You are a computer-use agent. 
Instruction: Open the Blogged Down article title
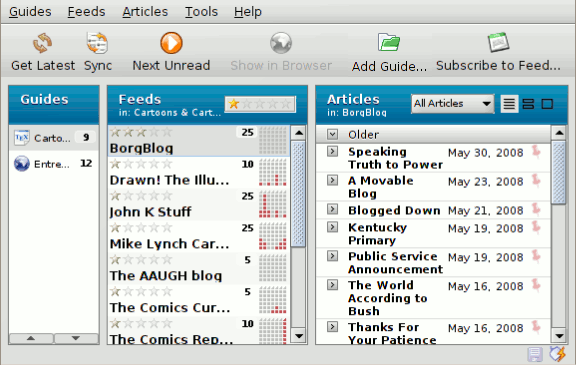pyautogui.click(x=394, y=210)
